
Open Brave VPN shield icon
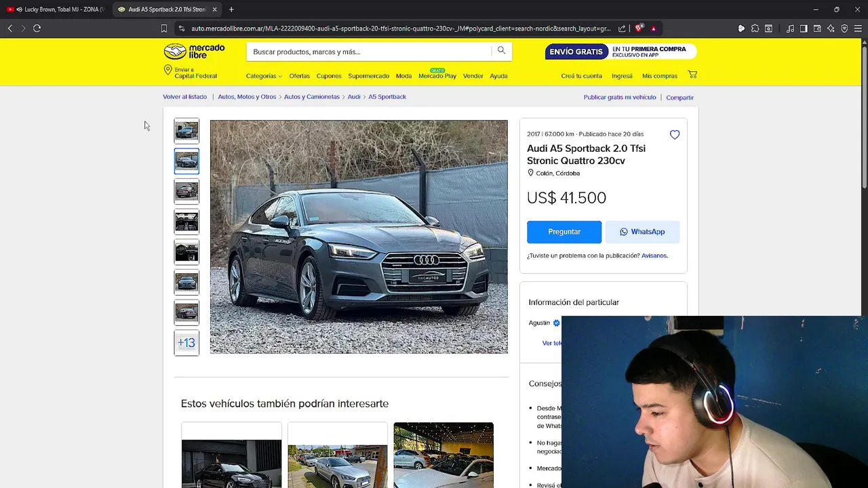pos(844,28)
